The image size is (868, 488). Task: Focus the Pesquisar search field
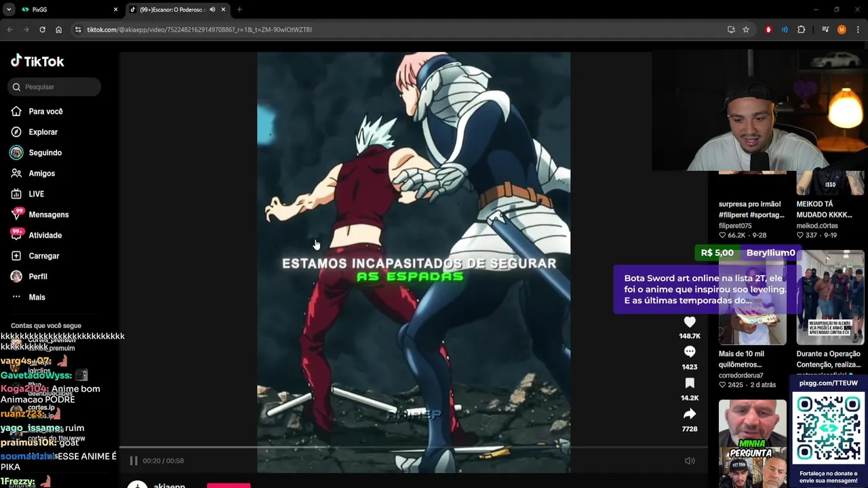pos(55,87)
